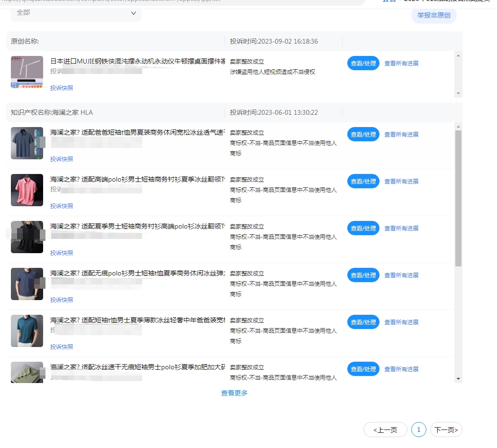Open 查看/处理 for 适配夏季男士短袖商务衬衫 item
497x448 pixels.
pyautogui.click(x=363, y=228)
